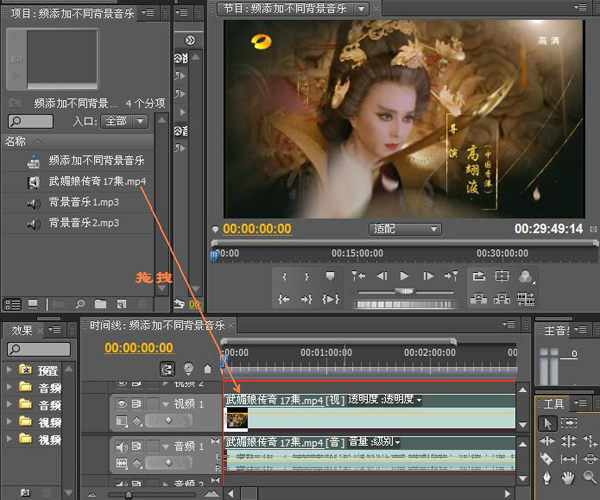Switch to the 项目 panel tab
Image resolution: width=600 pixels, height=500 pixels.
click(72, 13)
